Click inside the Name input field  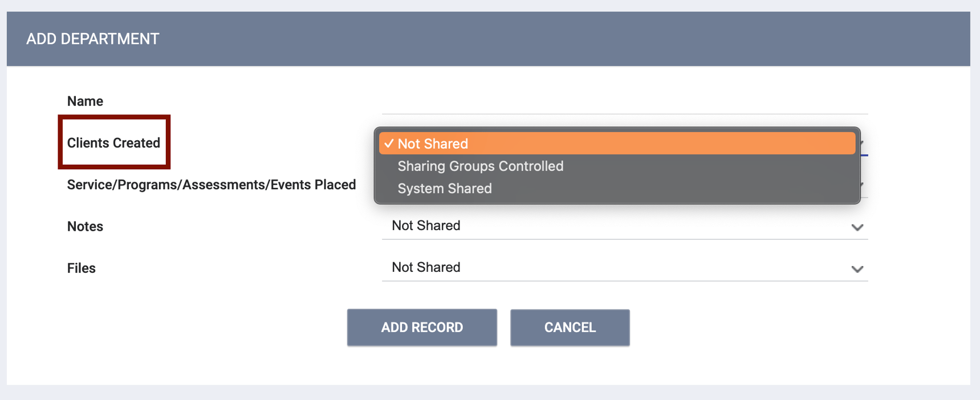tap(624, 108)
